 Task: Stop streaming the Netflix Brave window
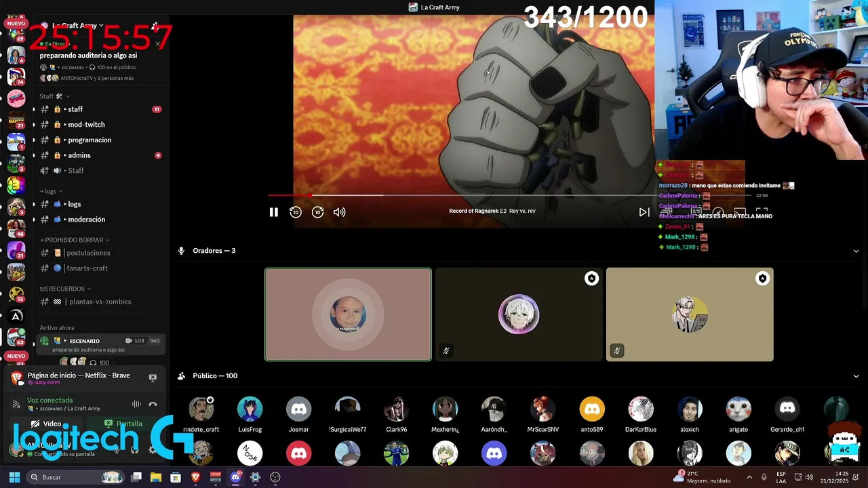(x=153, y=378)
